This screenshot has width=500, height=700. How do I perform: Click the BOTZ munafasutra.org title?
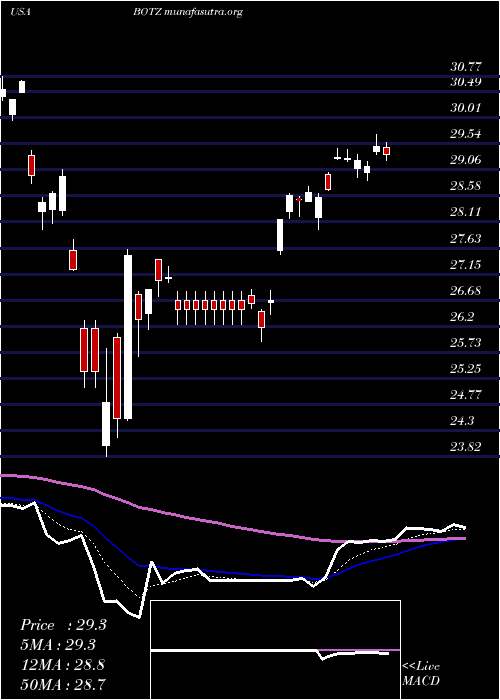coord(188,13)
